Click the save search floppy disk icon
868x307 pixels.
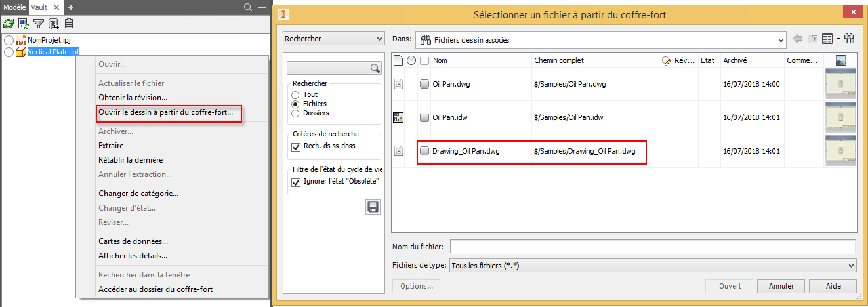[x=373, y=207]
